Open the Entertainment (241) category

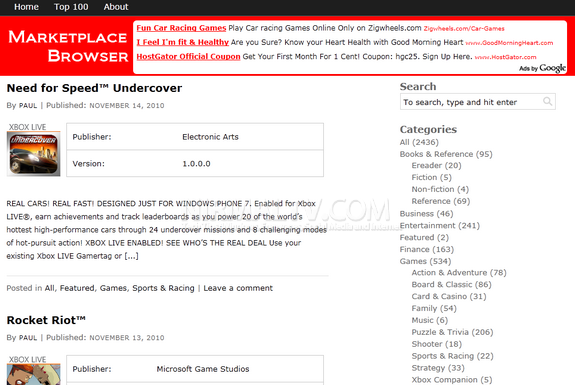440,226
